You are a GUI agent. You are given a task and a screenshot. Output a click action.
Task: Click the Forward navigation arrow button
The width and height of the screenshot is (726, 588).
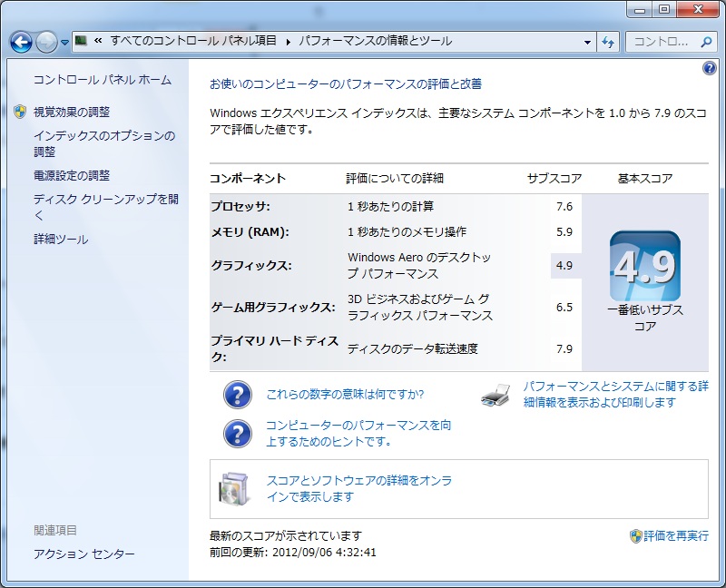tap(46, 42)
